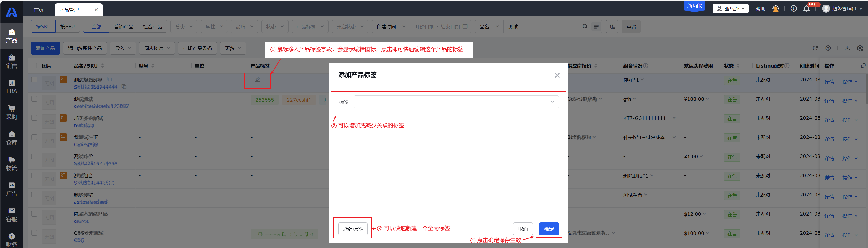Viewport: 868px width, 248px height.
Task: Open column settings gear icon
Action: coord(860,48)
